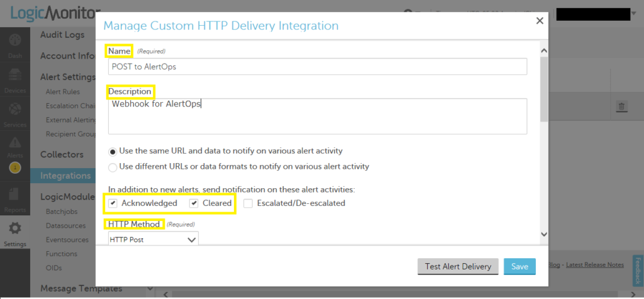
Task: Click the Test Alert Delivery button
Action: 458,266
